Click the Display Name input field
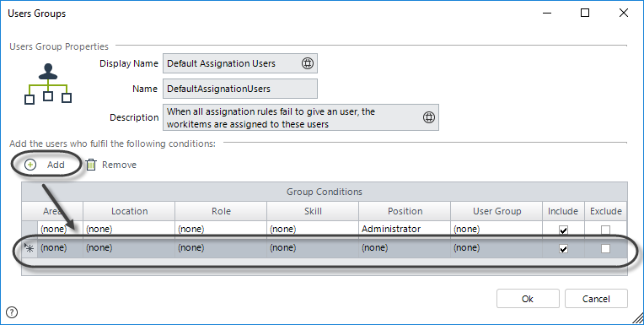 [240, 63]
